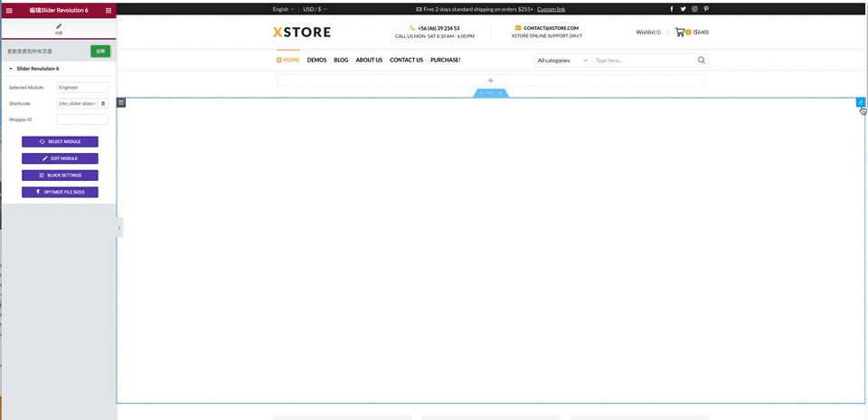Open the PURCHASE! menu item
Screen dimensions: 868x420
[445, 60]
